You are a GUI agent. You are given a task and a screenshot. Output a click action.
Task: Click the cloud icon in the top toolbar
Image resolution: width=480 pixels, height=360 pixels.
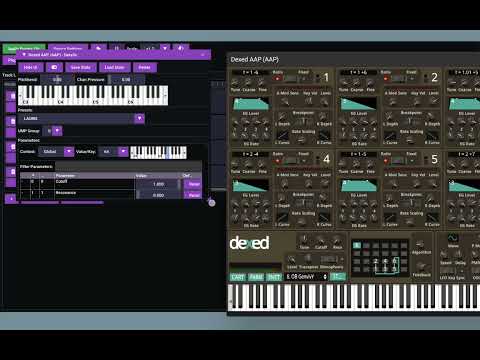99,48
